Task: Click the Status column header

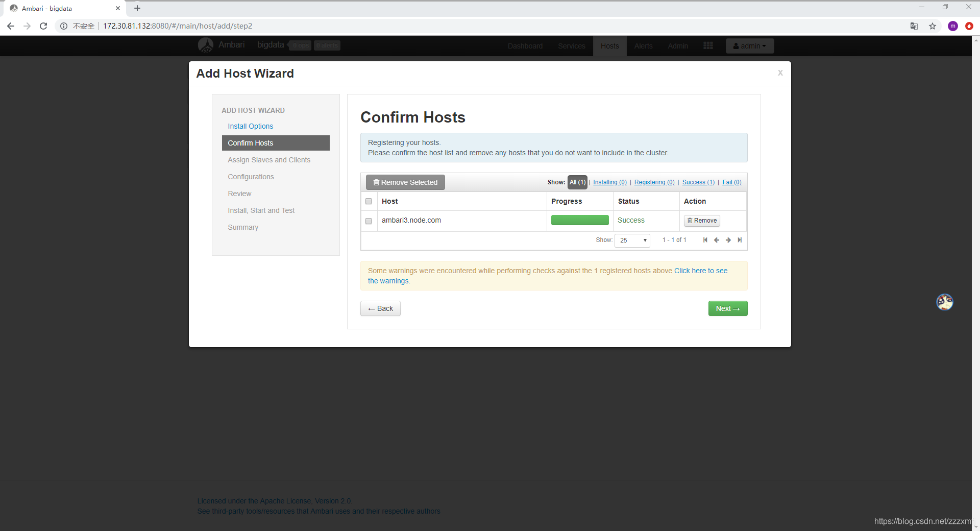Action: click(628, 201)
